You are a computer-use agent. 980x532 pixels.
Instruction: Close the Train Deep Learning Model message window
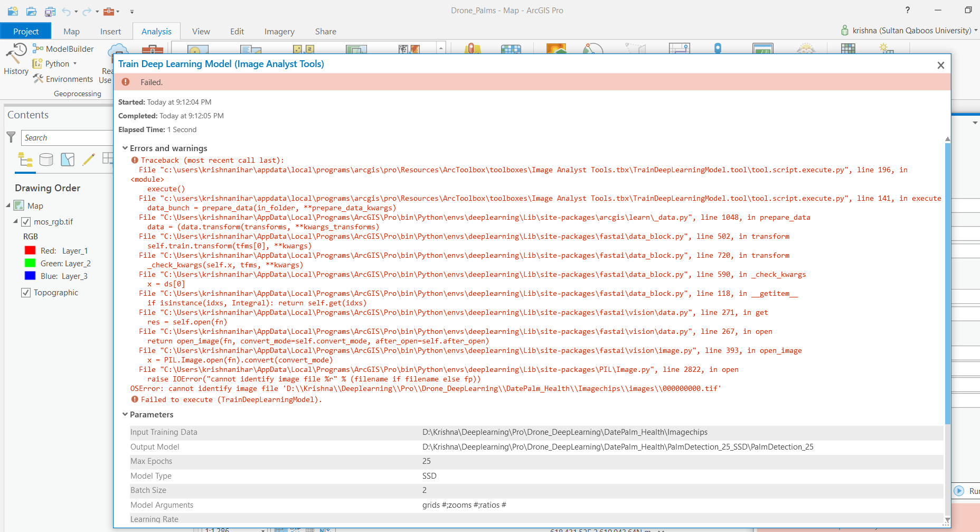[x=940, y=65]
